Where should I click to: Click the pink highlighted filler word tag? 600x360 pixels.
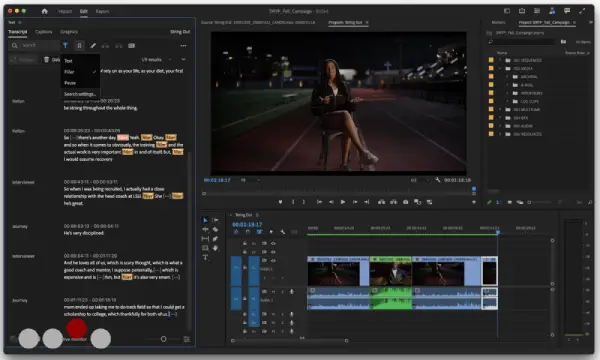pos(123,138)
